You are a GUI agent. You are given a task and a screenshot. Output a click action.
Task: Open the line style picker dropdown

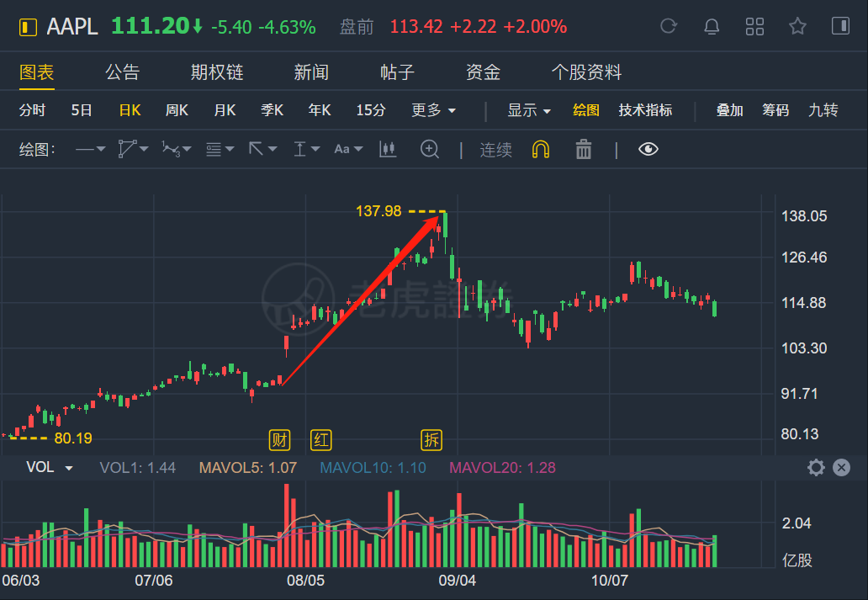click(90, 150)
